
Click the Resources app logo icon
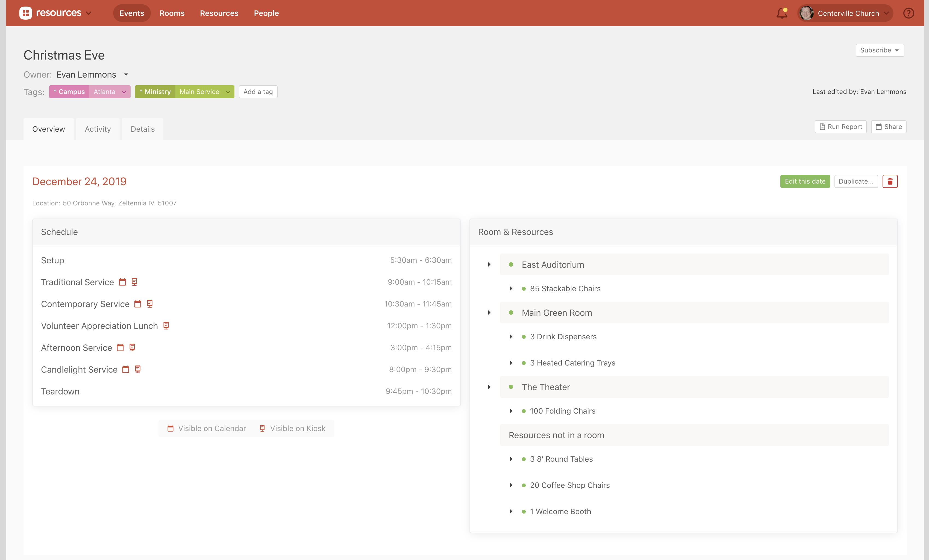click(26, 13)
